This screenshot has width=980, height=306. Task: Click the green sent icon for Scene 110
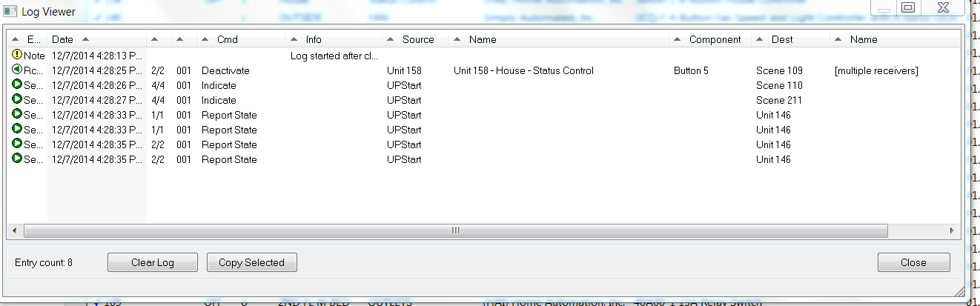point(17,85)
